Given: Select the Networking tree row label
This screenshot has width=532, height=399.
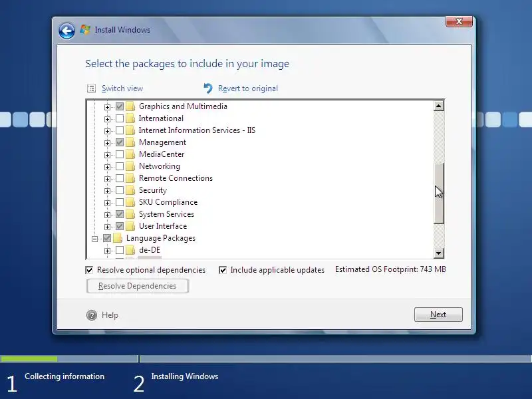Looking at the screenshot, I should [x=160, y=166].
